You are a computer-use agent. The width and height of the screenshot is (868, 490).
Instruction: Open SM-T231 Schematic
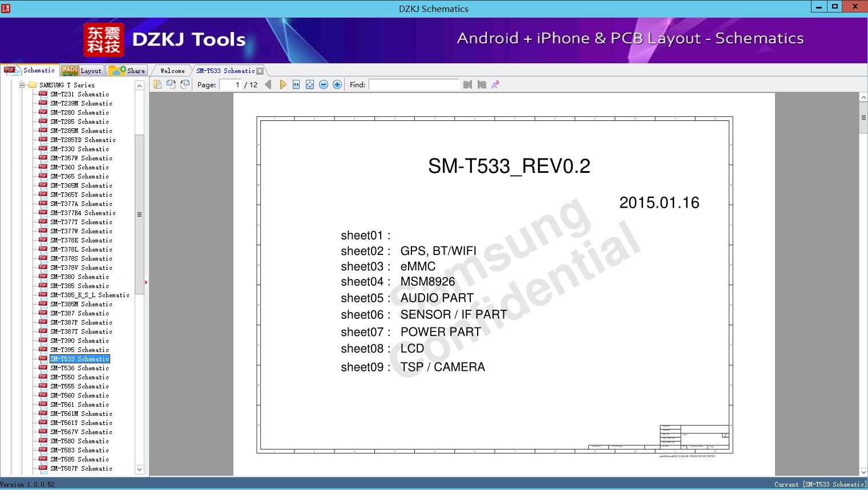point(79,94)
